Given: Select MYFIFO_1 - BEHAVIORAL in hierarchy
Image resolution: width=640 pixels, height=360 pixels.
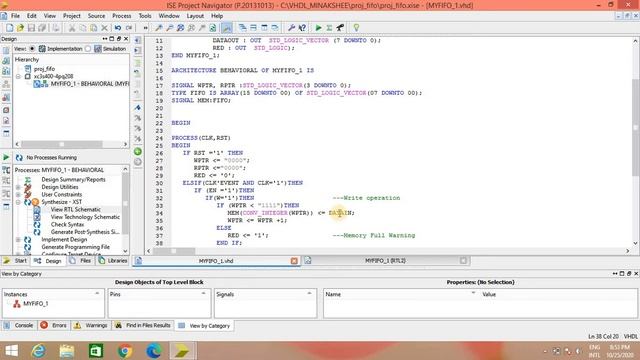Looking at the screenshot, I should pyautogui.click(x=89, y=84).
